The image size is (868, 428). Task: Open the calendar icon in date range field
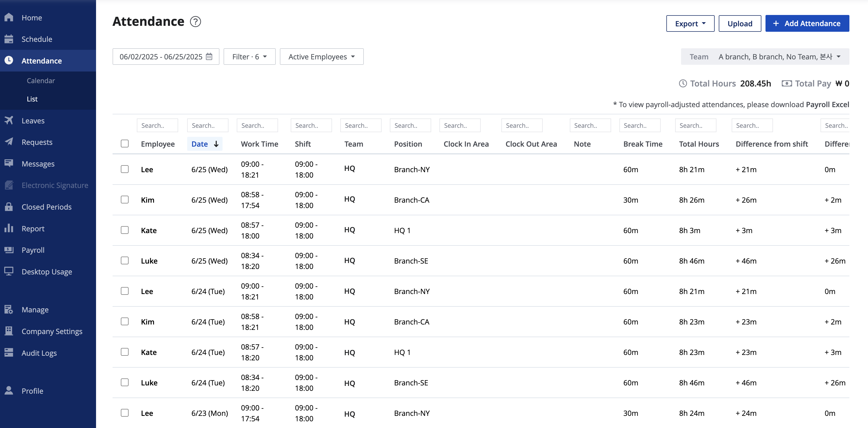[x=209, y=57]
